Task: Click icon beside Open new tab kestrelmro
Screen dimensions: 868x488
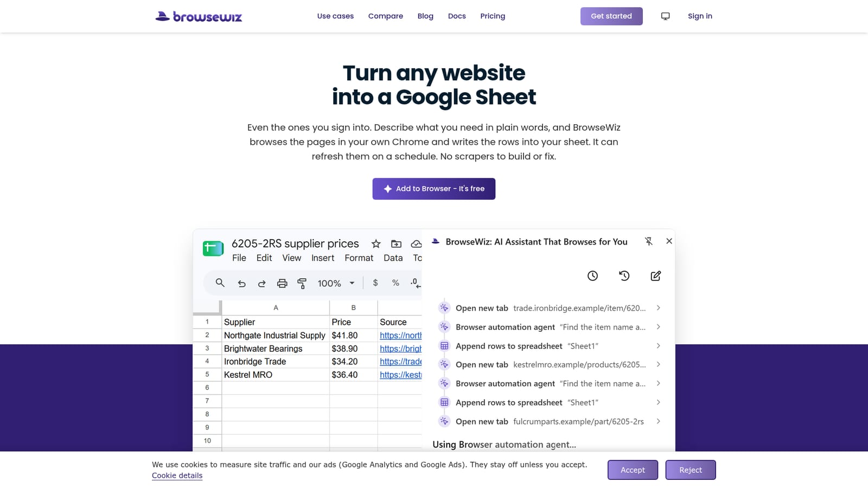Action: point(444,364)
